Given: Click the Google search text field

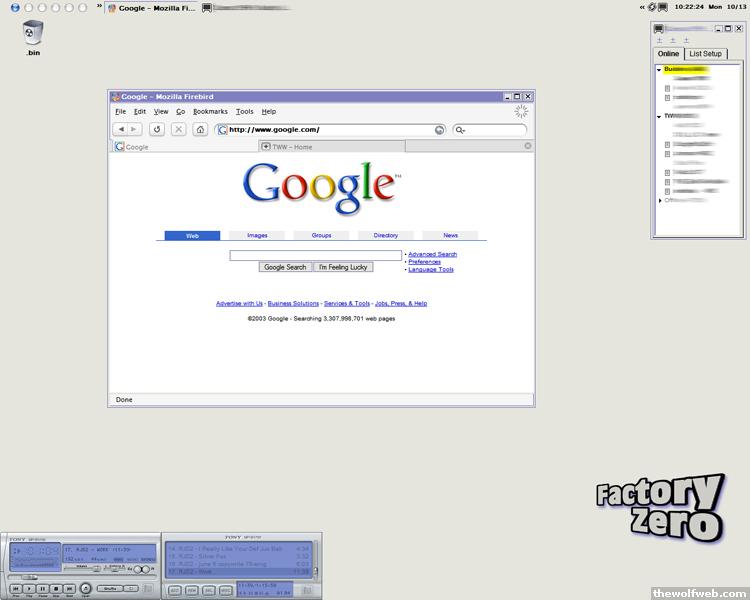Looking at the screenshot, I should [x=315, y=255].
